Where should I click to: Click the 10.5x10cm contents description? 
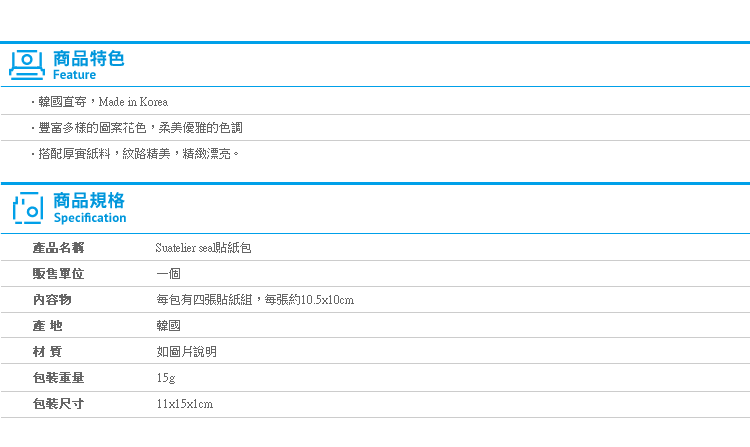coord(255,300)
